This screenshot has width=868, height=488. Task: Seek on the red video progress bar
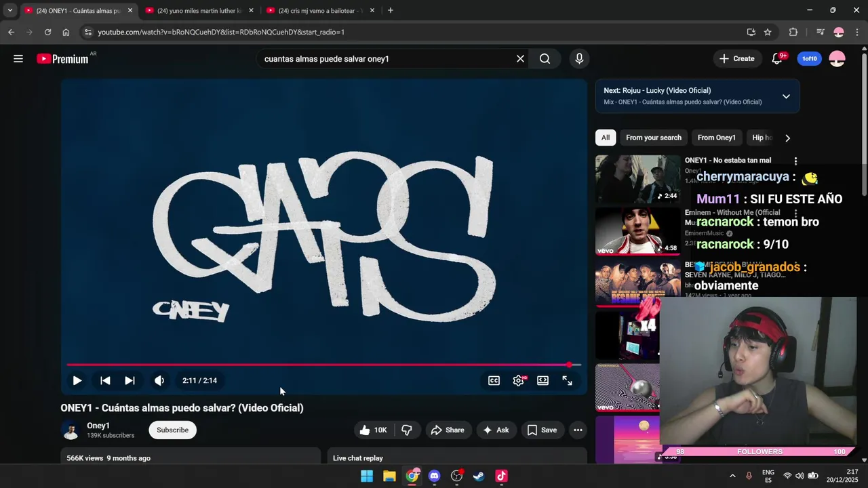[x=323, y=365]
